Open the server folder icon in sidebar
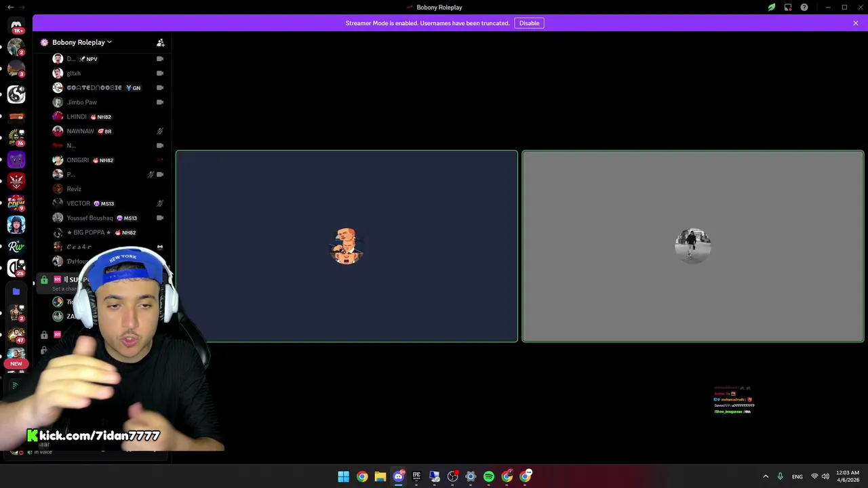This screenshot has height=488, width=868. point(16,291)
